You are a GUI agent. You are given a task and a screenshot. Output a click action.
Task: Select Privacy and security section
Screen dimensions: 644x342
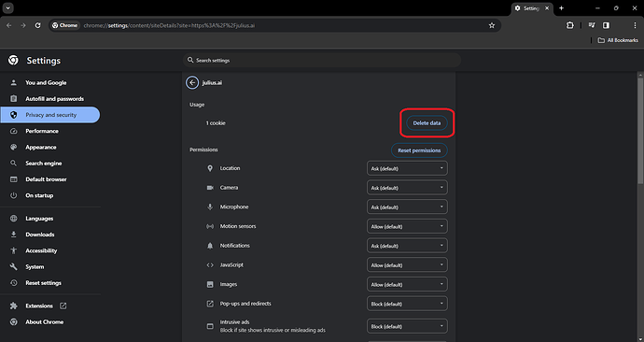(50, 115)
